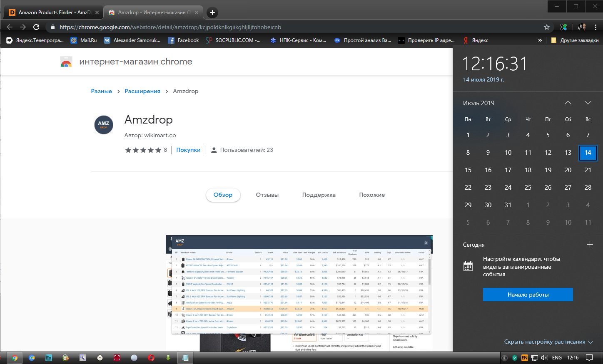Viewport: 603px width, 364px height.
Task: Open the Fx app in taskbar
Action: tap(49, 358)
